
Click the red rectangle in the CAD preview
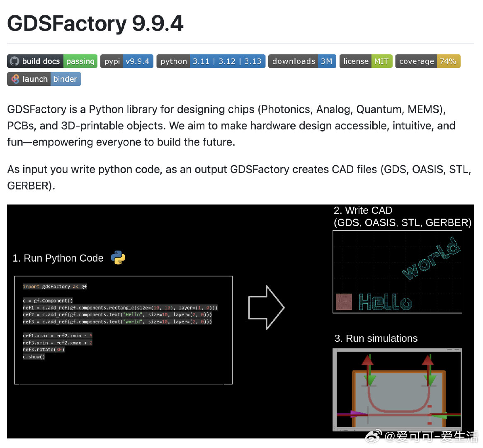pos(344,302)
